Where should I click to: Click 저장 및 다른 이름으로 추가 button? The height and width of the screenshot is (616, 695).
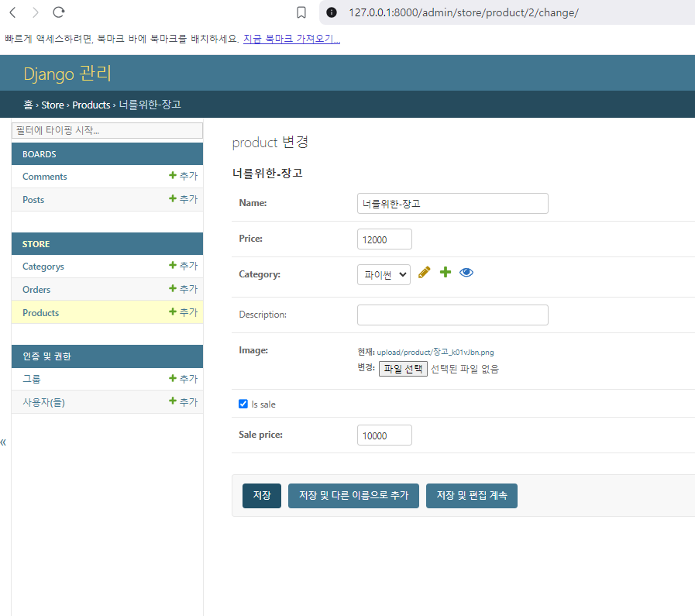[x=353, y=495]
